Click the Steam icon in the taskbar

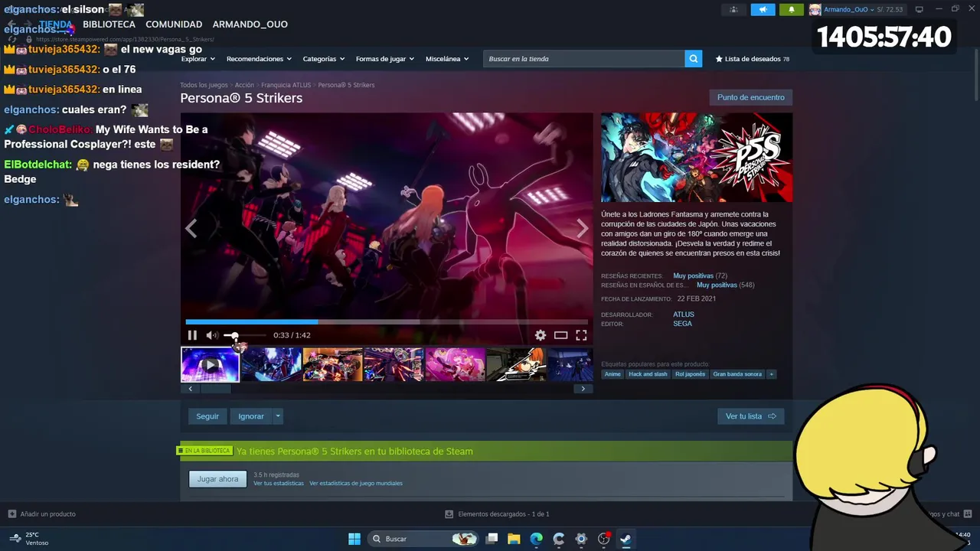(x=626, y=539)
